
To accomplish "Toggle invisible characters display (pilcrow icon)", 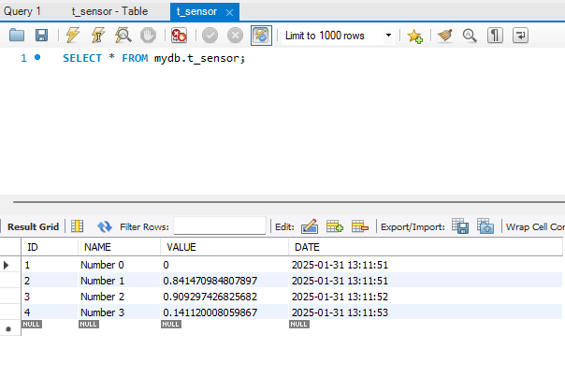I will (x=495, y=36).
